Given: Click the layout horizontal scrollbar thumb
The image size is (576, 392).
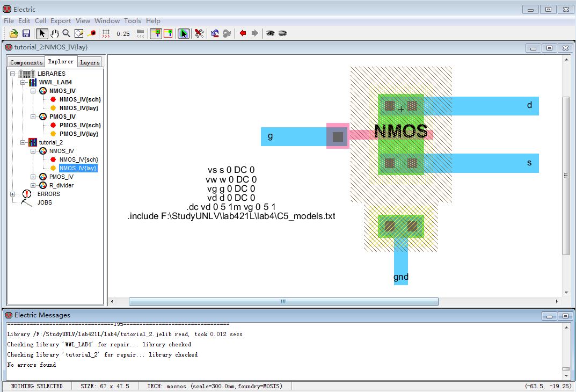Looking at the screenshot, I should coord(283,301).
